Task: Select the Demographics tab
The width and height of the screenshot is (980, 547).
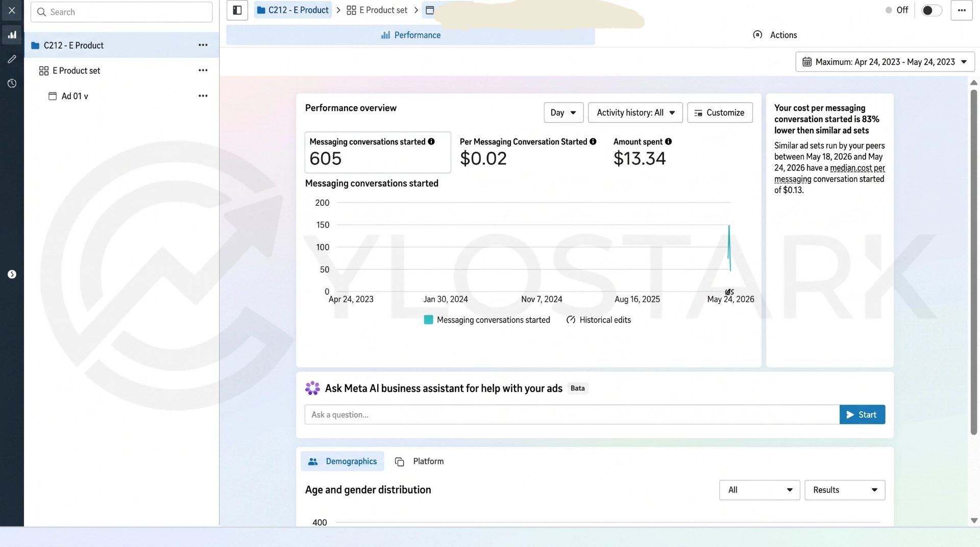Action: click(342, 461)
